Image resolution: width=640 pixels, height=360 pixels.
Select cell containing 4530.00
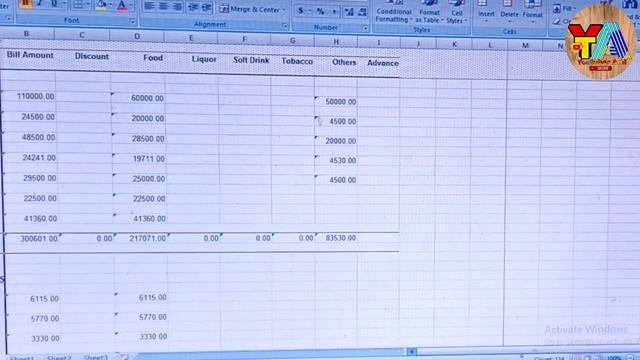pyautogui.click(x=336, y=160)
